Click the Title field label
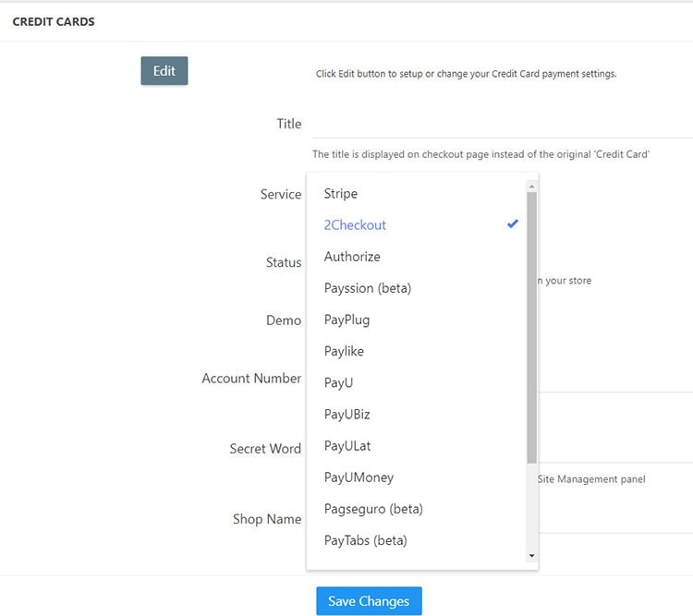Viewport: 693px width, 616px height. tap(289, 124)
